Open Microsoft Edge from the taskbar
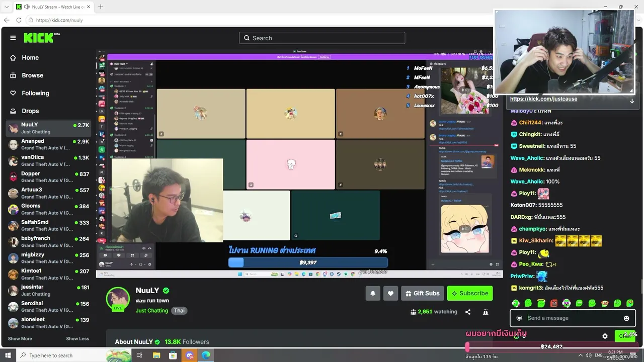The image size is (644, 362). [206, 355]
